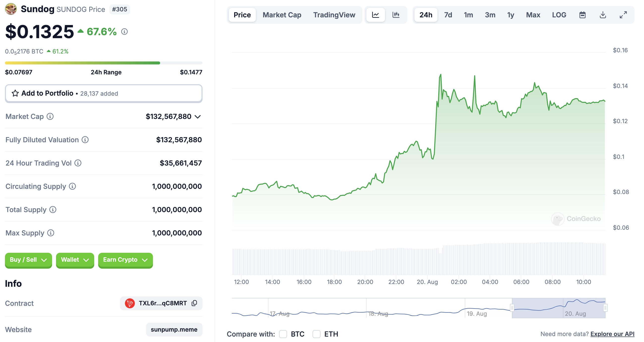
Task: Open the Earn Crypto dropdown
Action: pyautogui.click(x=125, y=260)
